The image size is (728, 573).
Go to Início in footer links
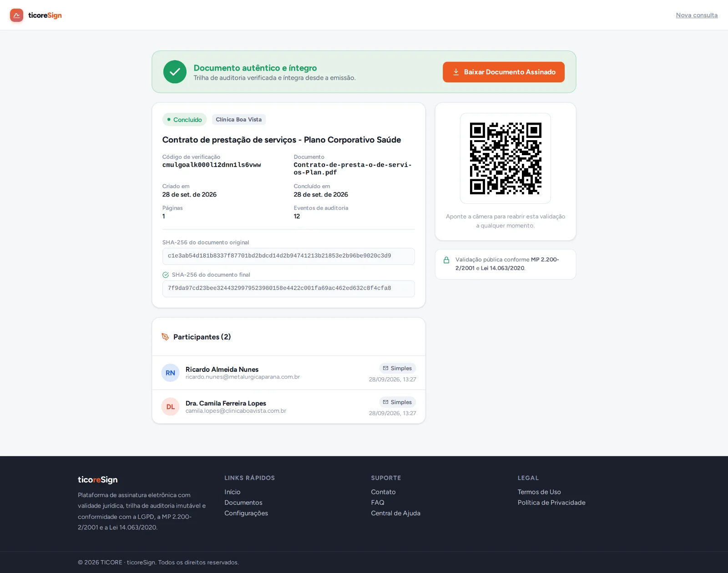(x=233, y=492)
